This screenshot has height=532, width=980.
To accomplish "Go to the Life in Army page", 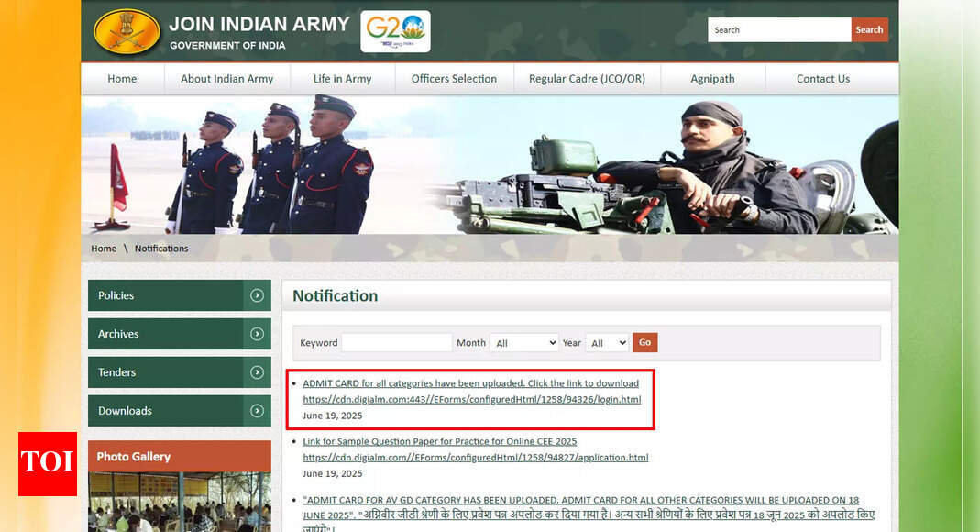I will 342,79.
